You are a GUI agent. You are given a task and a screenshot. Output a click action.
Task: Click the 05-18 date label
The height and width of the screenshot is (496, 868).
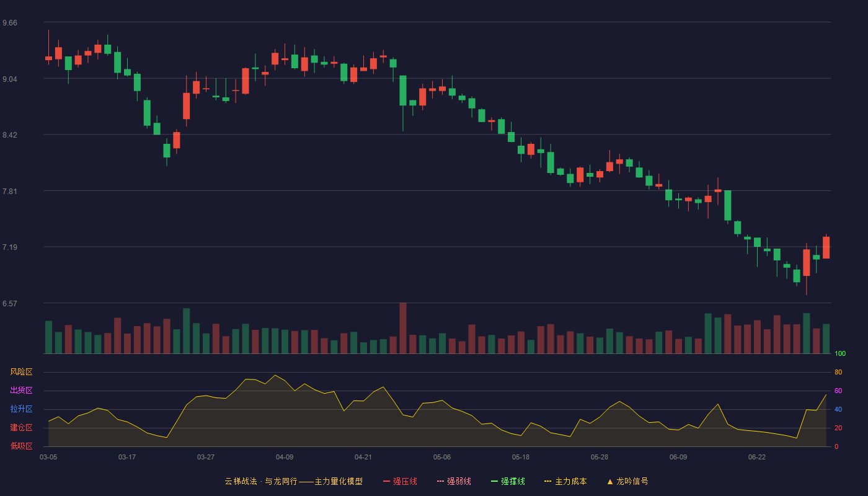[x=521, y=457]
